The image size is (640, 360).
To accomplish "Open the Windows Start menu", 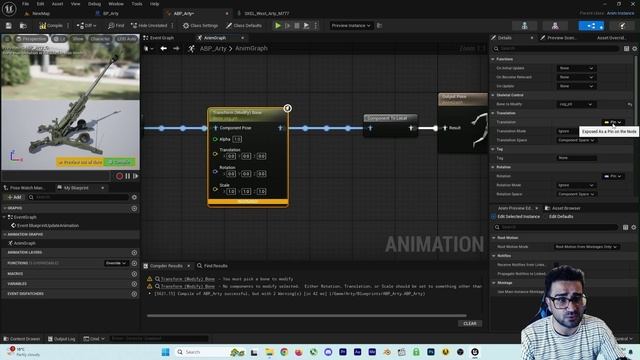I will pos(165,352).
